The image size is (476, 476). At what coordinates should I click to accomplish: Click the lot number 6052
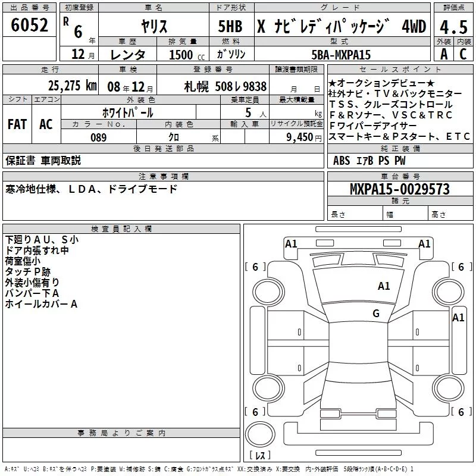pos(29,25)
